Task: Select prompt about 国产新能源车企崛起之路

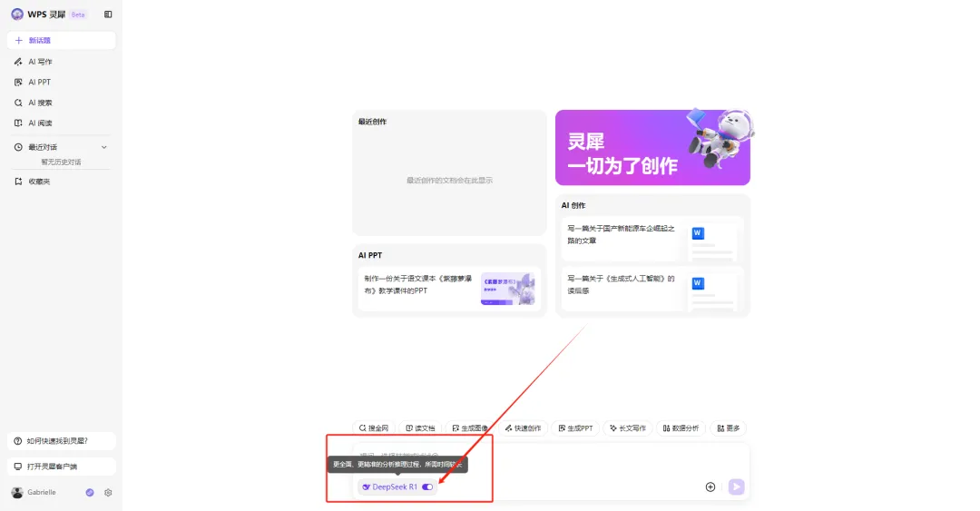Action: point(652,239)
